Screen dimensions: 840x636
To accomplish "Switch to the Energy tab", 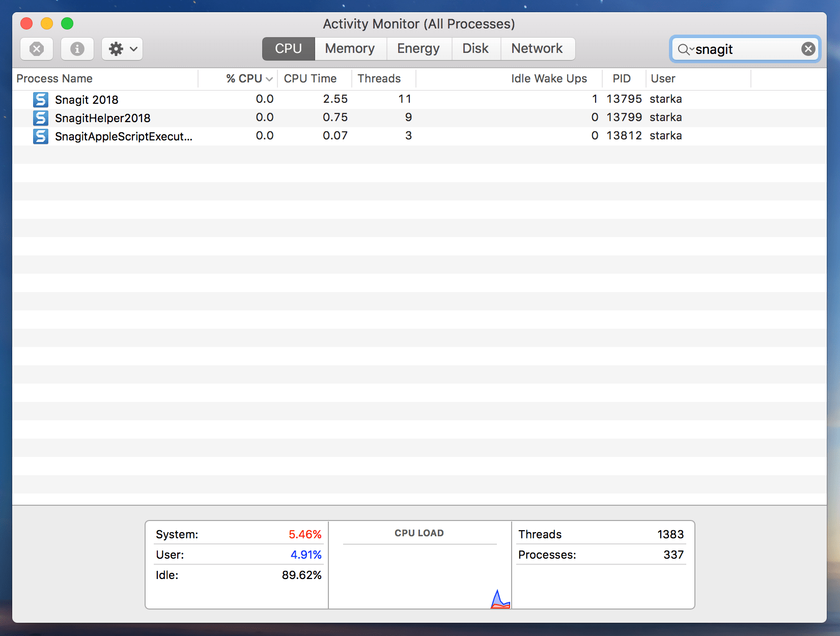I will click(418, 49).
